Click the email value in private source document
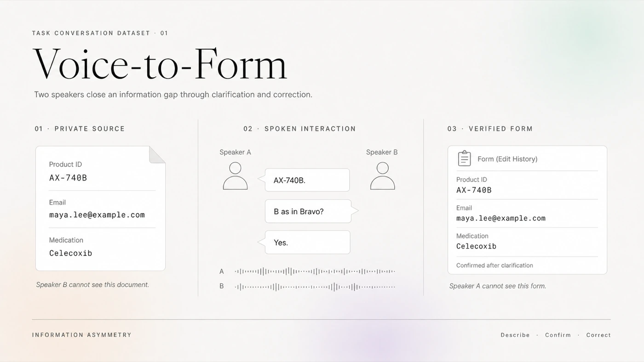 pos(97,215)
